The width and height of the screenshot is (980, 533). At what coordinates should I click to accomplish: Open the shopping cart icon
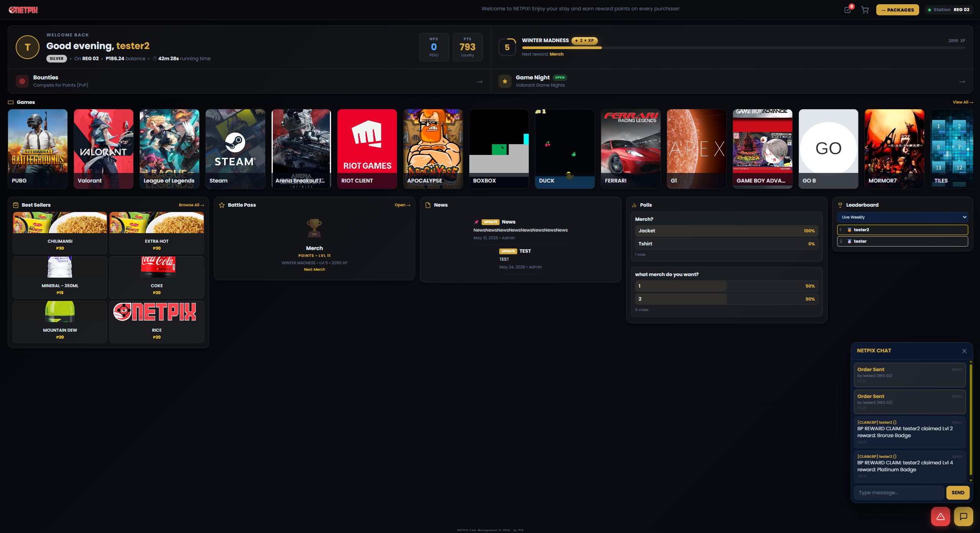pyautogui.click(x=865, y=10)
